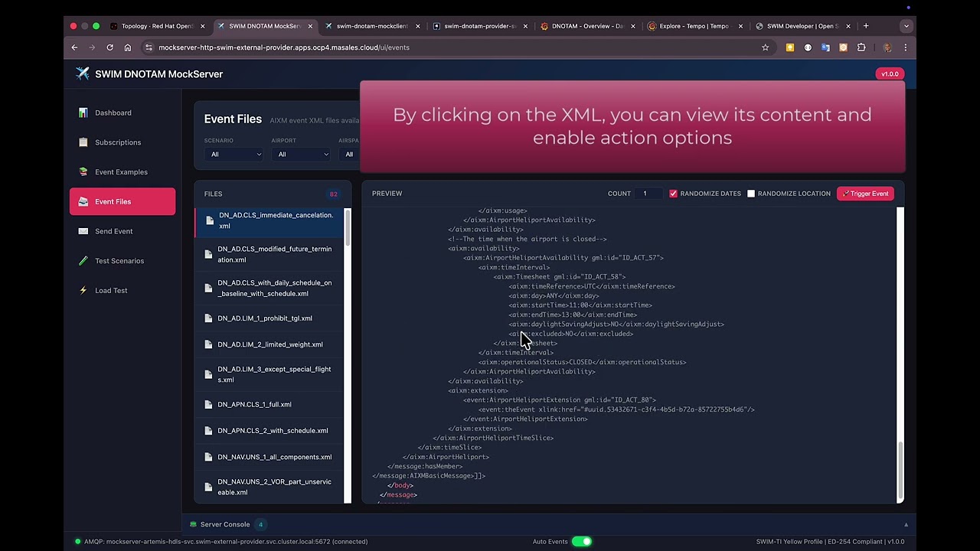Open the browser tab list chevron
Image resolution: width=980 pixels, height=551 pixels.
tap(906, 26)
